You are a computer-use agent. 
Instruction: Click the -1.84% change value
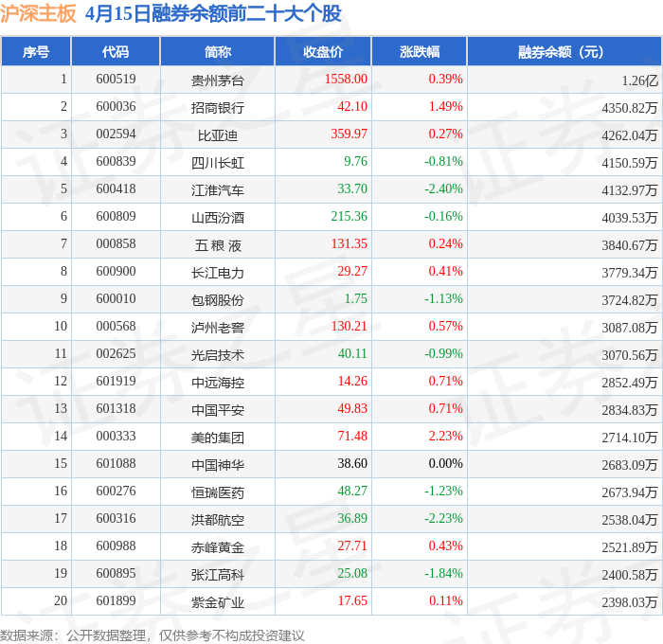click(x=443, y=574)
